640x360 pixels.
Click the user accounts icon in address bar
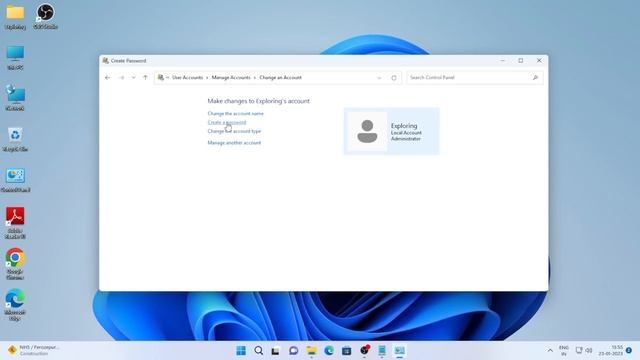point(161,78)
